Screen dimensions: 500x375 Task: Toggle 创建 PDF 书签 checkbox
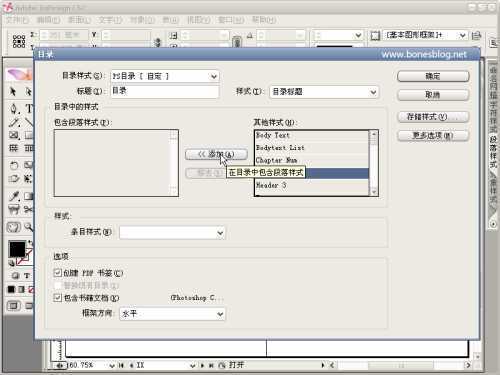point(57,273)
